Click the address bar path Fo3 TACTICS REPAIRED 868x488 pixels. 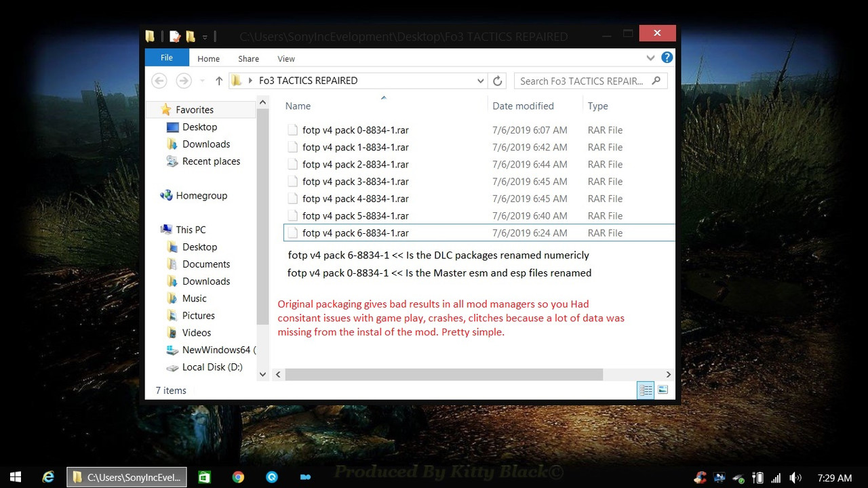coord(308,81)
